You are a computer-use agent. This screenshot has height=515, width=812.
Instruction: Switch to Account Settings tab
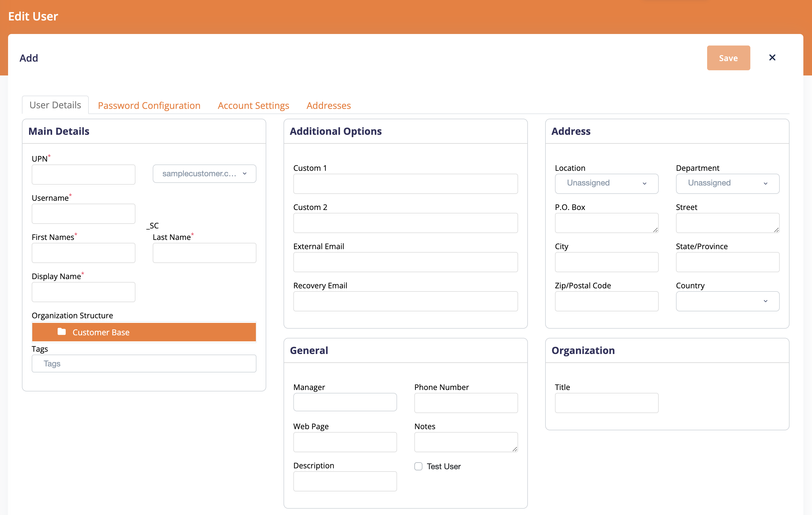point(254,105)
